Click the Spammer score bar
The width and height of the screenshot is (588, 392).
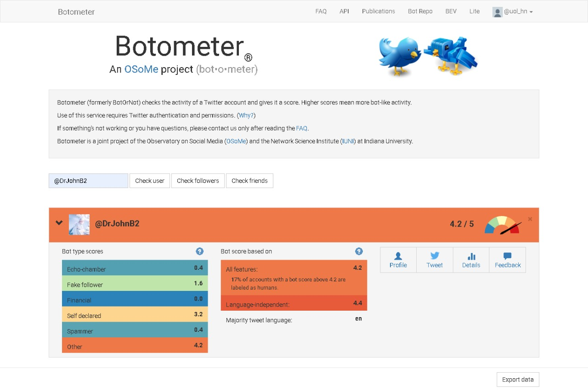point(135,330)
